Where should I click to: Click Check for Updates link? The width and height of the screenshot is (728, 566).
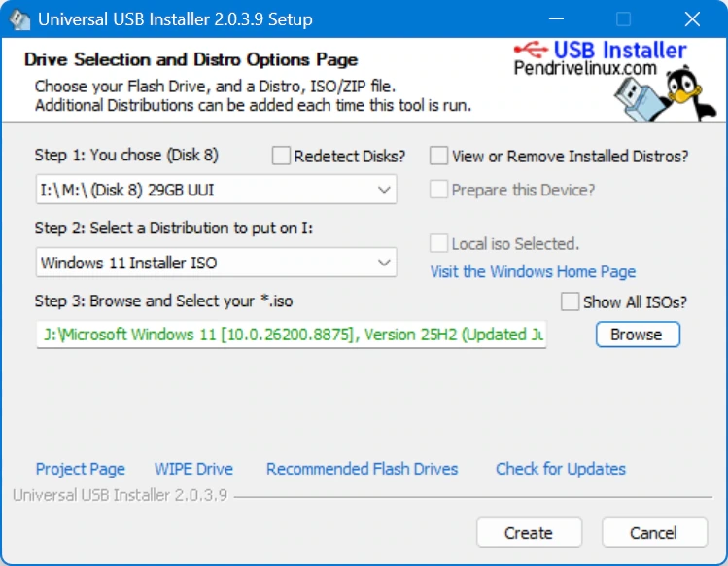point(561,469)
